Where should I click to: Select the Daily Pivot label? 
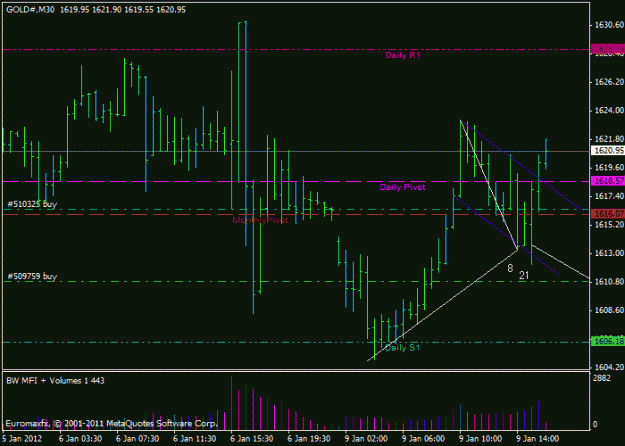pyautogui.click(x=402, y=187)
